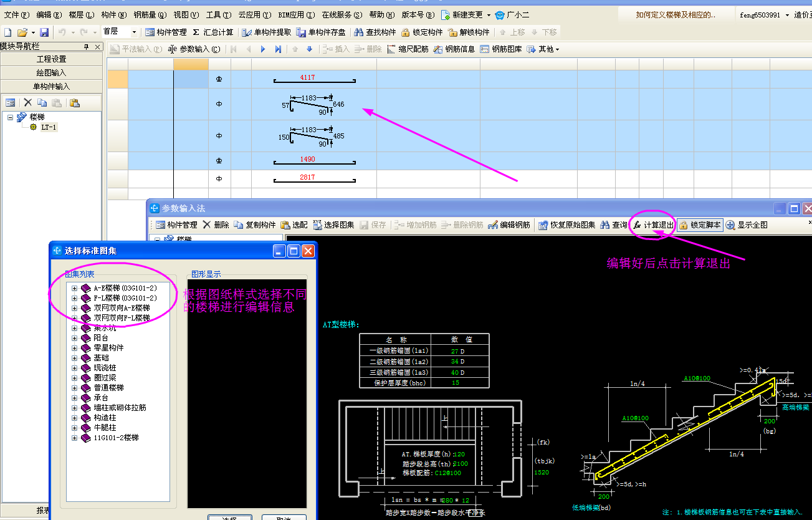Open the 文件(F) menu
The image size is (812, 520).
point(17,15)
